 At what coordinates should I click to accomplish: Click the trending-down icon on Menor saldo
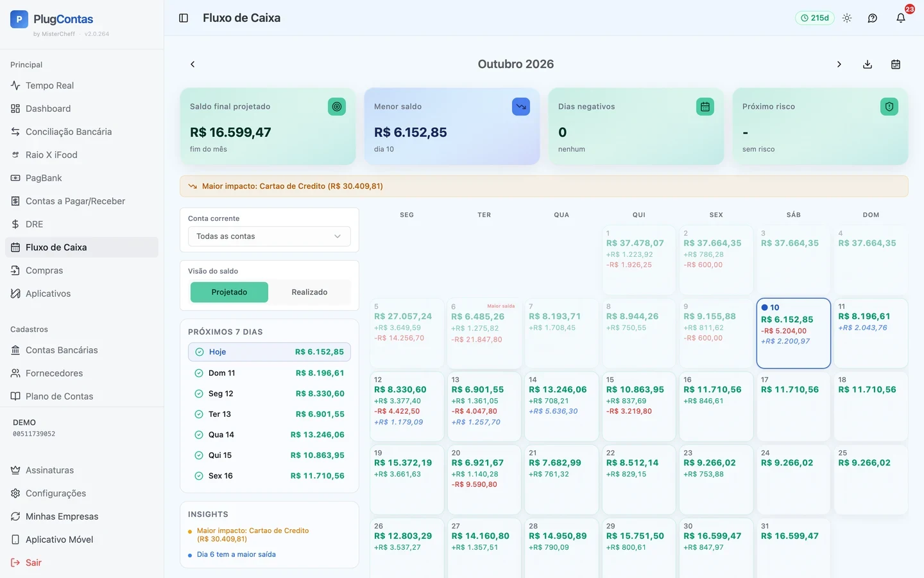pyautogui.click(x=521, y=107)
